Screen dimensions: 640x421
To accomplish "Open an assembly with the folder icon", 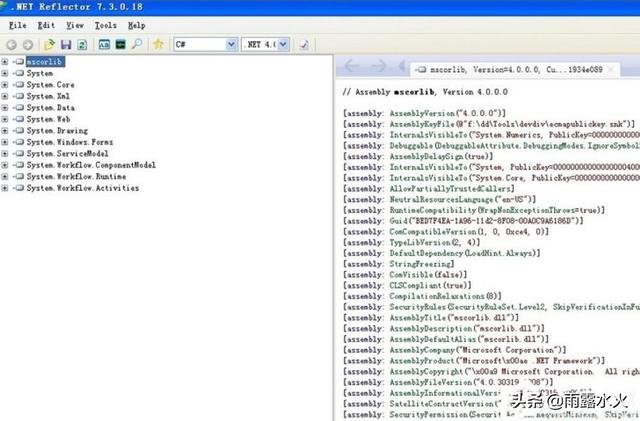I will click(49, 44).
